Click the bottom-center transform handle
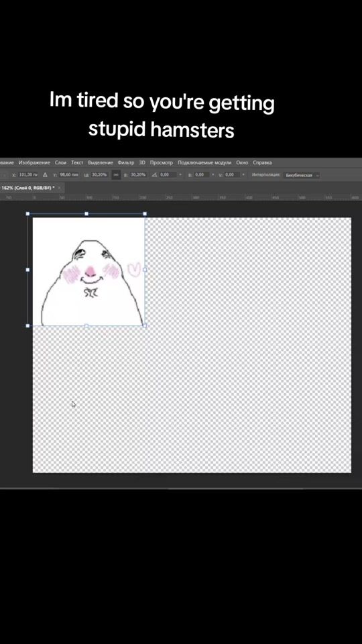Screen dimensions: 362x644 86,326
